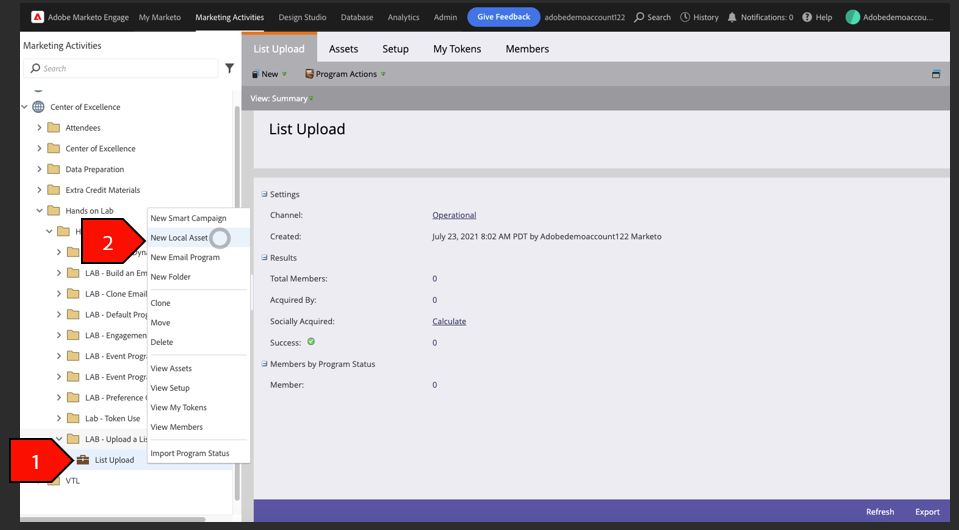Click the green user avatar icon
Screen dimensions: 959x530
click(853, 17)
